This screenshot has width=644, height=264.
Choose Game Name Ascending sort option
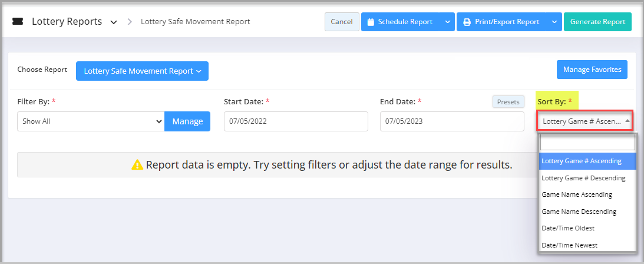pyautogui.click(x=577, y=194)
